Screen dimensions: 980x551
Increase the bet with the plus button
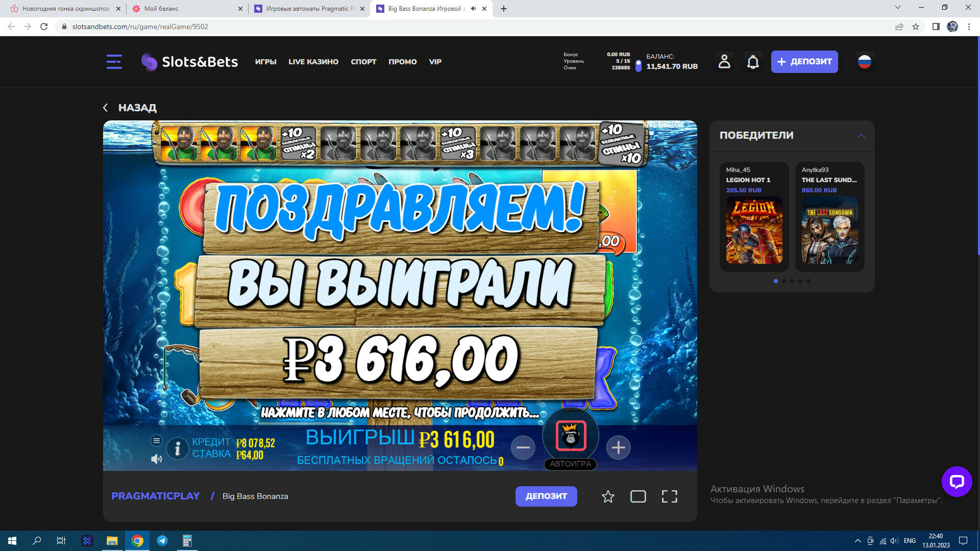(x=618, y=447)
